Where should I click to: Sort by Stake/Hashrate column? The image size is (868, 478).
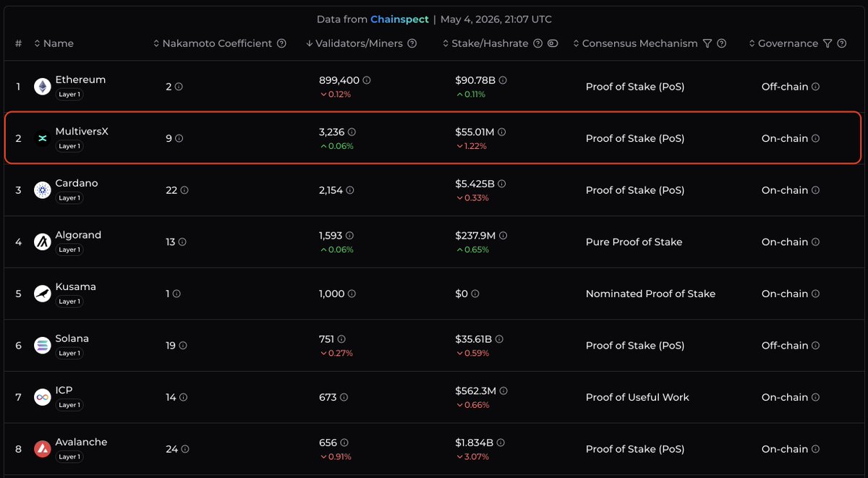[x=486, y=43]
